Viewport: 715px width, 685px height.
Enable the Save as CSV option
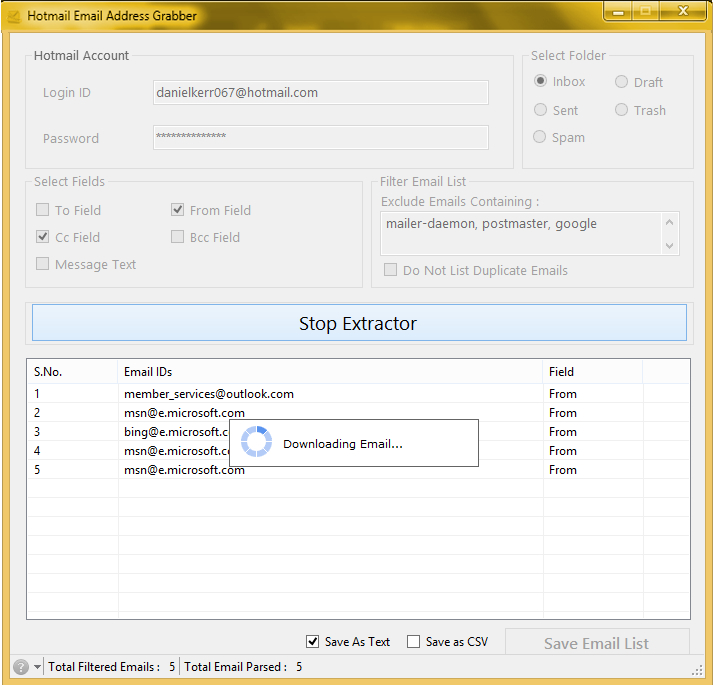(414, 642)
